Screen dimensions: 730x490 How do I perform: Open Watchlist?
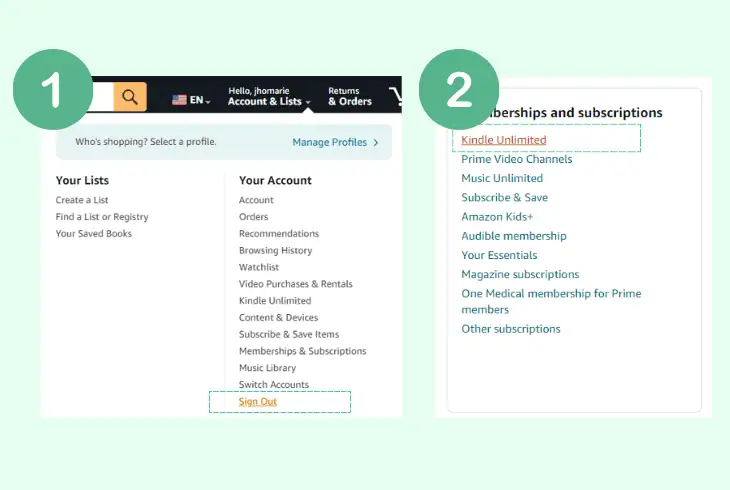(x=259, y=267)
